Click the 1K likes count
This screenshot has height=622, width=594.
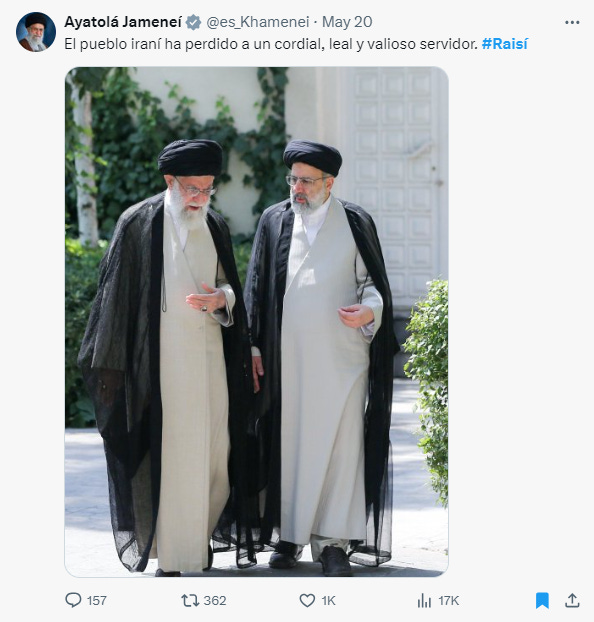coord(328,601)
